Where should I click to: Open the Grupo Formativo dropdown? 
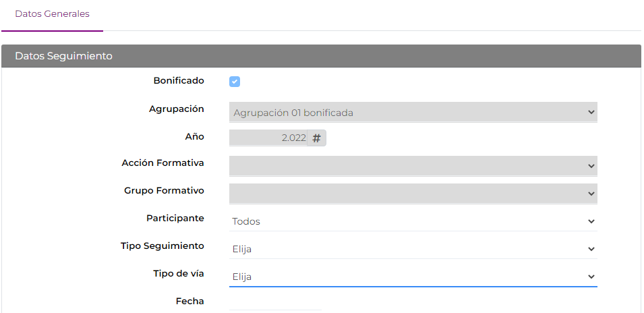[413, 194]
